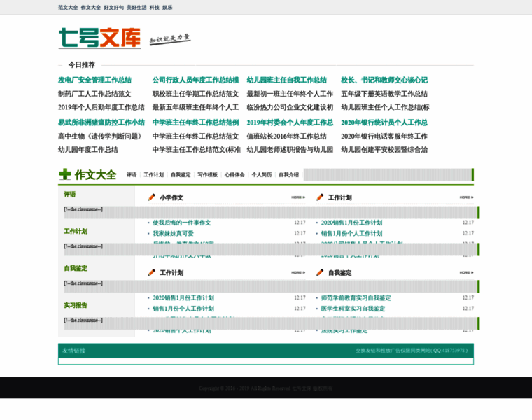
Task: Open the article 发电厂安全管理工作总结
Action: click(94, 80)
